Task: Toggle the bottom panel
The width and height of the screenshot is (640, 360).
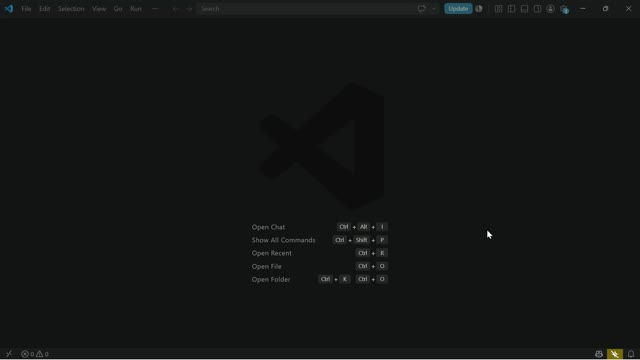Action: click(524, 9)
